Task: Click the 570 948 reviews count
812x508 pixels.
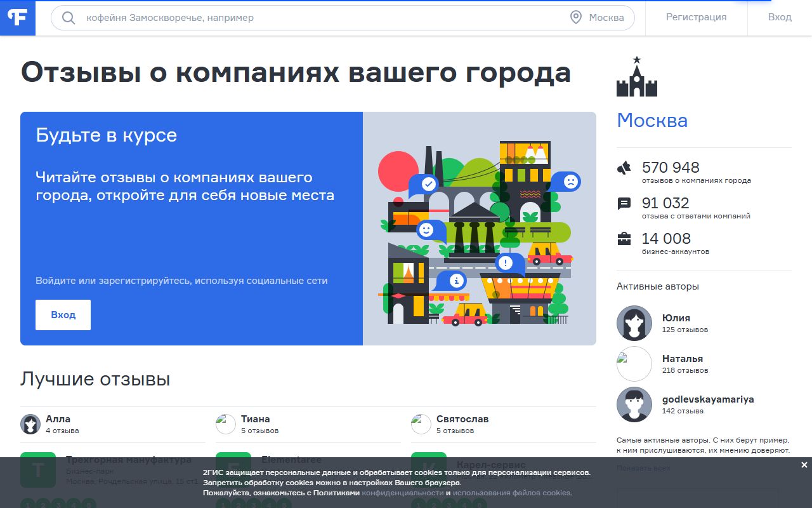Action: point(671,167)
